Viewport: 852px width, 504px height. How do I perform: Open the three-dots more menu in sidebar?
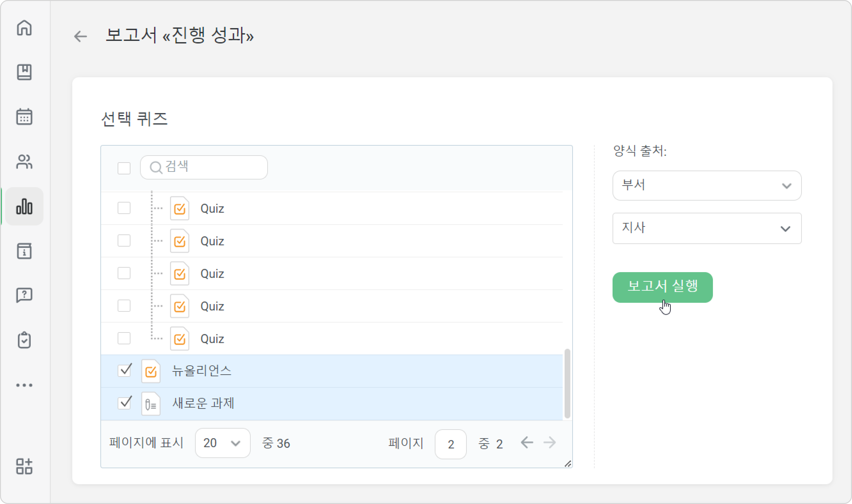click(24, 385)
